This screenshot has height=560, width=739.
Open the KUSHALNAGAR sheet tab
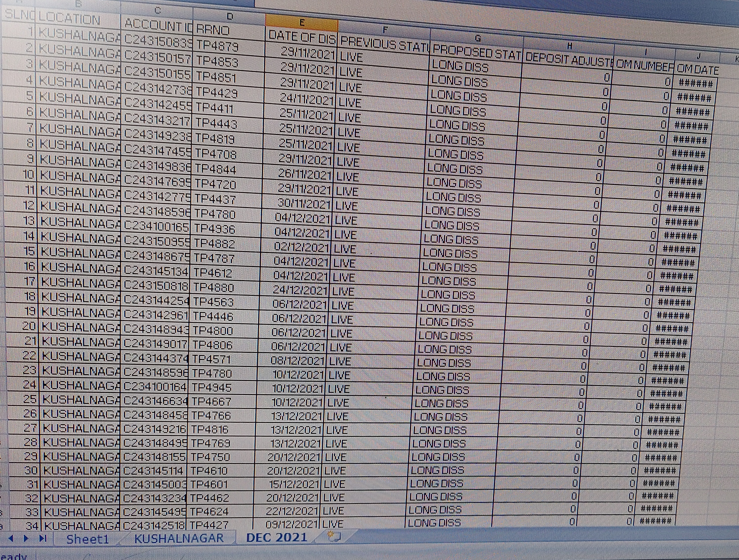179,538
